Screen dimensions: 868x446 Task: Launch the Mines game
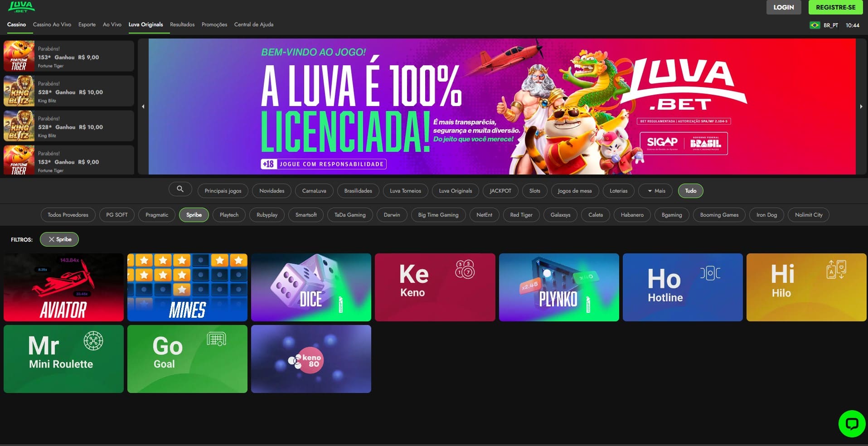(187, 287)
